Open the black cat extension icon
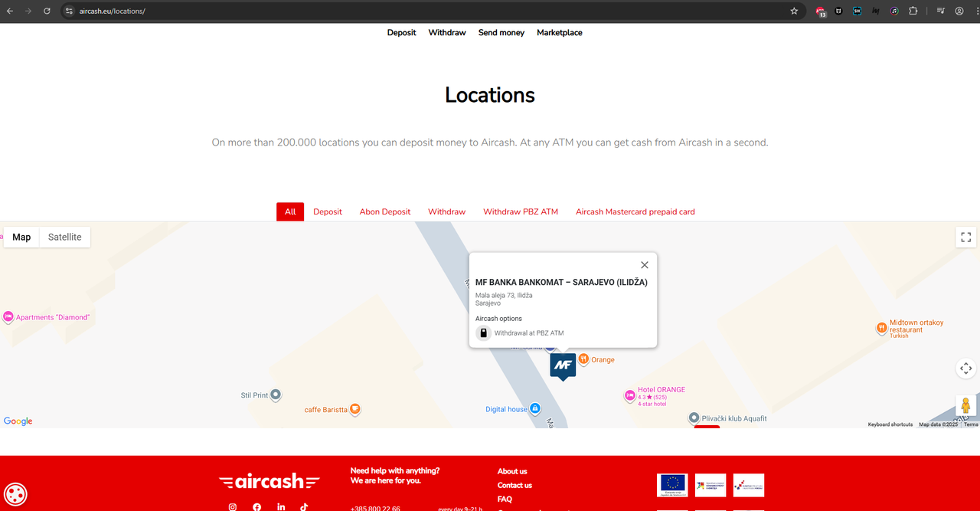 [x=839, y=11]
